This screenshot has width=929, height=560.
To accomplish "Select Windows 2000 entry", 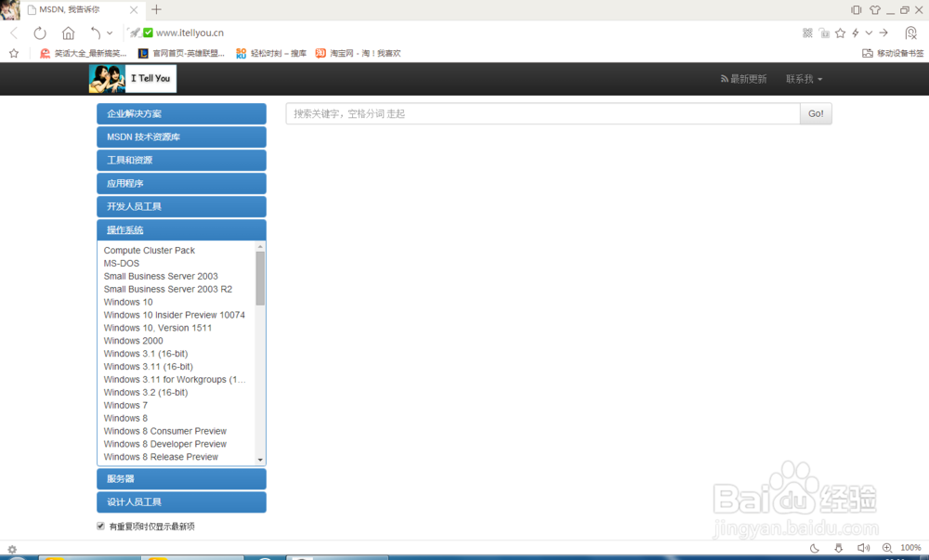I will coord(133,341).
